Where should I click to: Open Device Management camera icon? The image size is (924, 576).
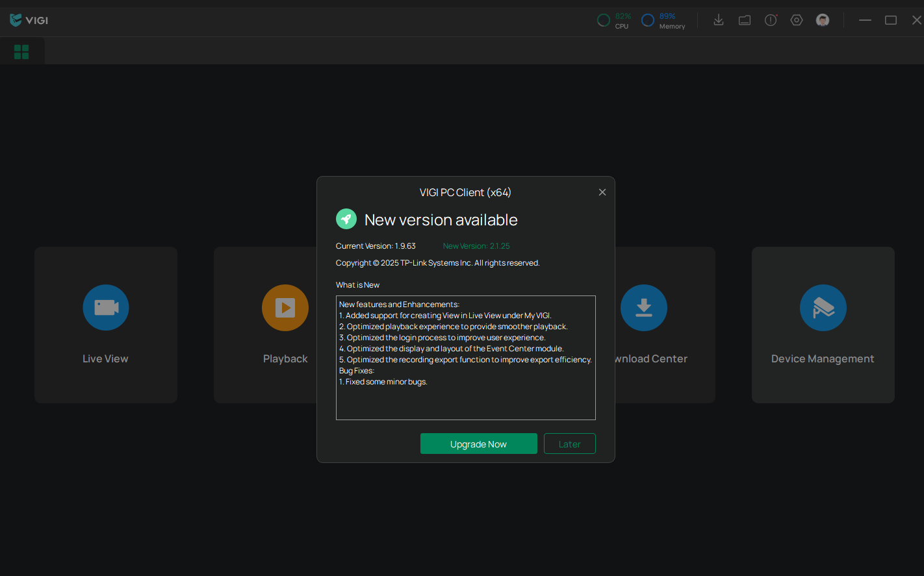823,307
